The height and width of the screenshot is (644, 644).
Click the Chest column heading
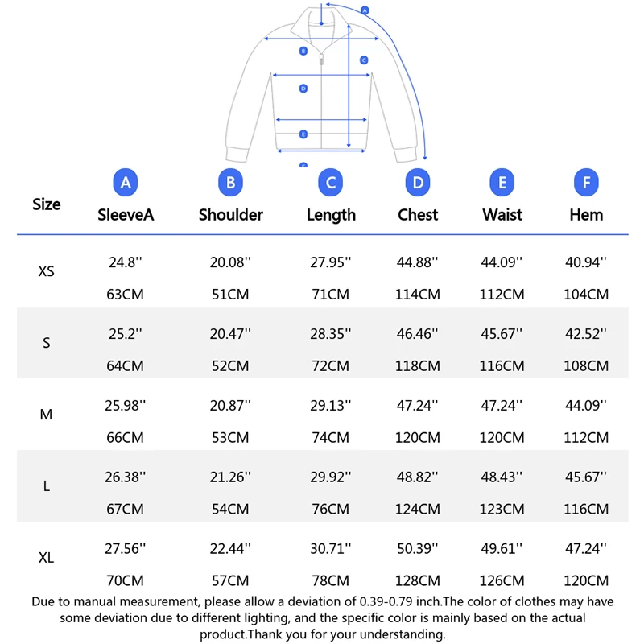pyautogui.click(x=418, y=215)
